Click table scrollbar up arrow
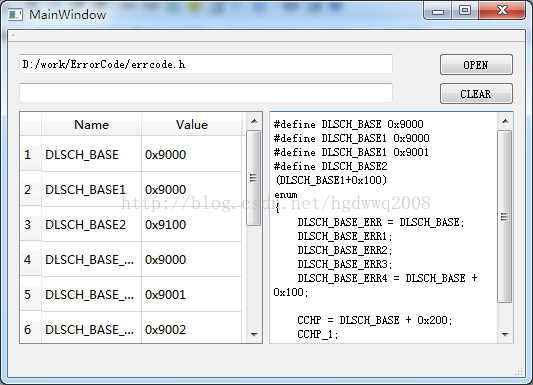This screenshot has width=533, height=385. click(x=254, y=121)
